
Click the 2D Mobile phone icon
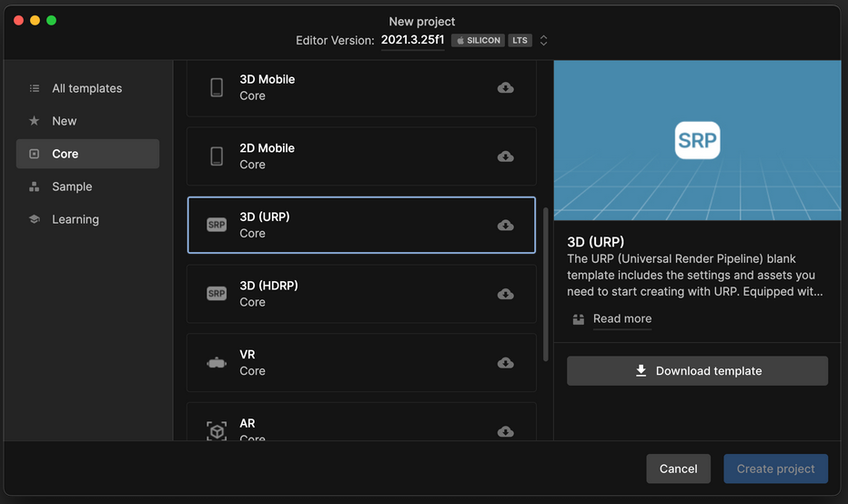(x=217, y=156)
